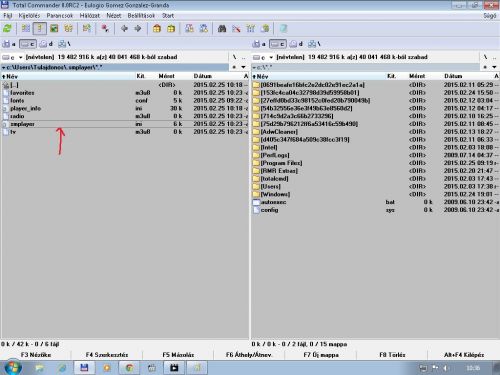Open the left panel drive dropdown
The height and width of the screenshot is (375, 500).
click(13, 57)
